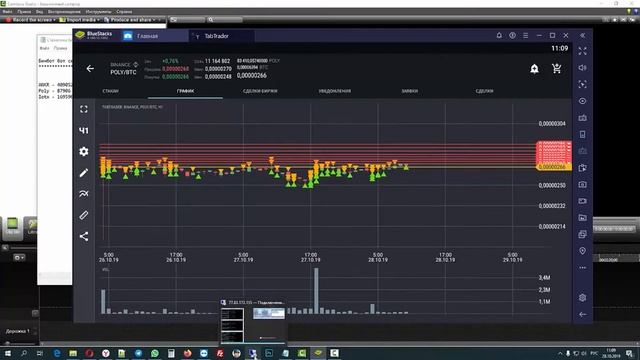Open Camtasia Файл menu
Image resolution: width=640 pixels, height=360 pixels.
click(x=7, y=11)
